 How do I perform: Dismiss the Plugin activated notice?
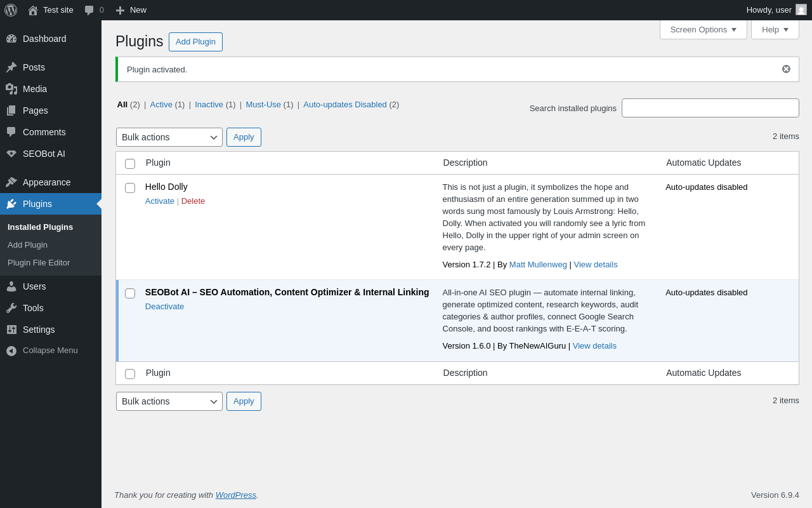point(786,69)
